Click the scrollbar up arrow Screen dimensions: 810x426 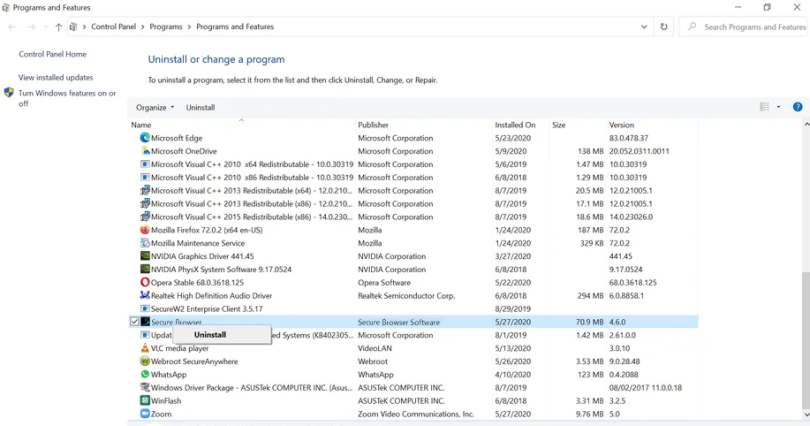pyautogui.click(x=806, y=124)
